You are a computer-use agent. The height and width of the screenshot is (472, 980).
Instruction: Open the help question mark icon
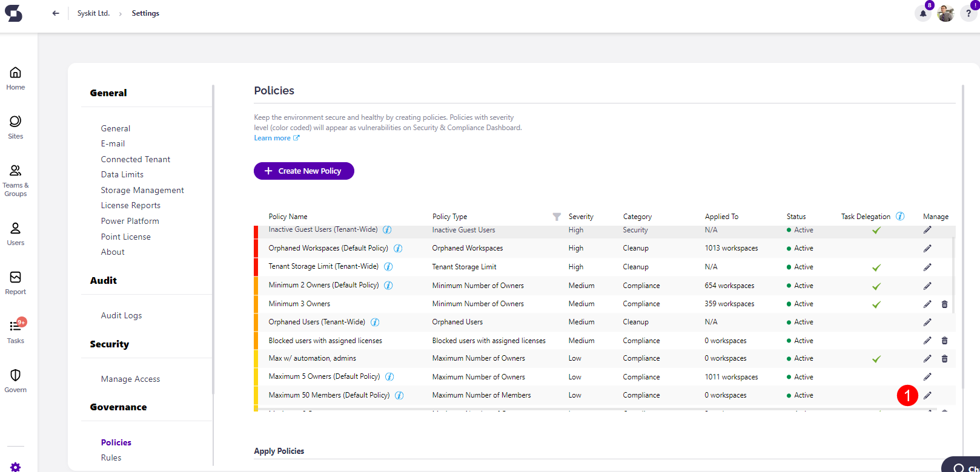pos(968,13)
